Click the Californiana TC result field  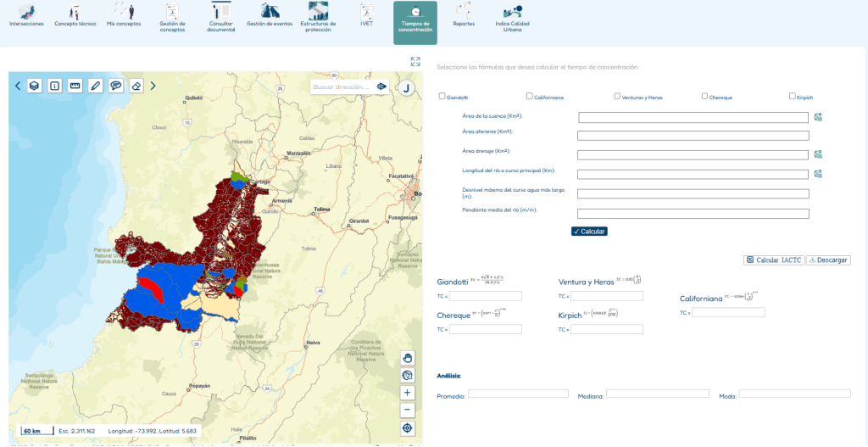click(728, 312)
